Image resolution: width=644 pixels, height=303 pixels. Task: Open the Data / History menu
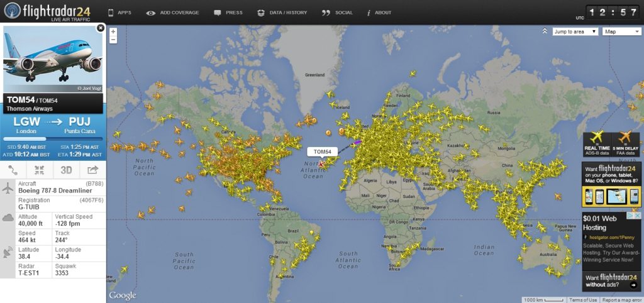pos(288,13)
